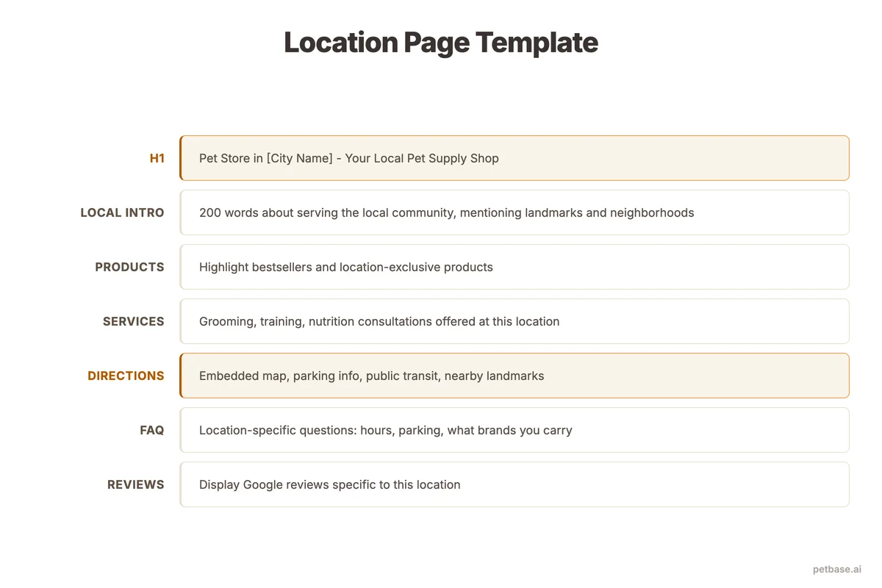The width and height of the screenshot is (882, 588).
Task: Select the LOCAL INTRO label
Action: pyautogui.click(x=122, y=212)
